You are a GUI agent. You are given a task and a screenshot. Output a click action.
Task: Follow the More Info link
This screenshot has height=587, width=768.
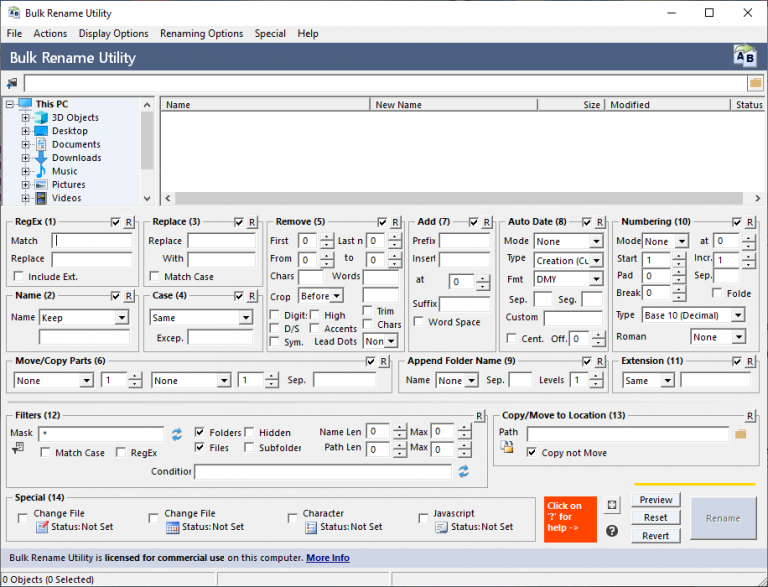tap(328, 558)
